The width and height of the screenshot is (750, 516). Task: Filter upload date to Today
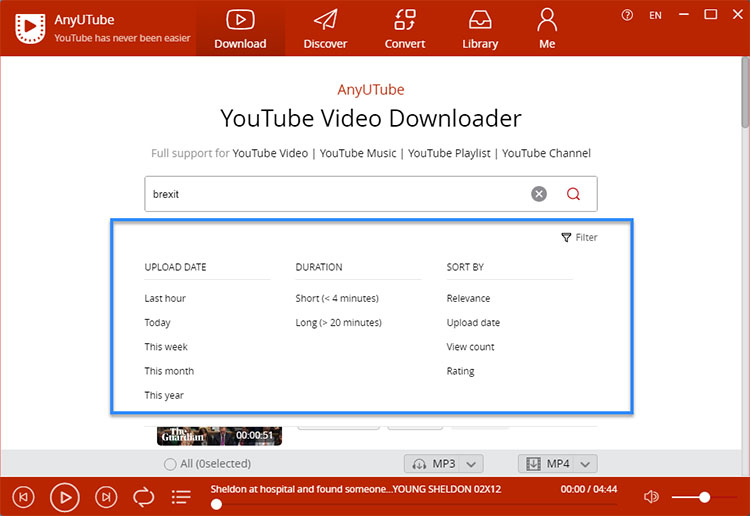click(157, 323)
